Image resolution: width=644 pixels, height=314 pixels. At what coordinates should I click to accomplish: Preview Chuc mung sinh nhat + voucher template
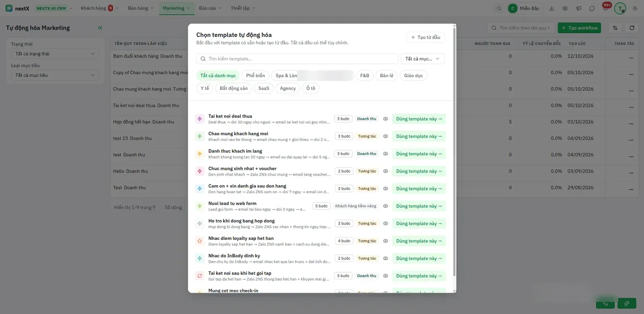pyautogui.click(x=385, y=171)
